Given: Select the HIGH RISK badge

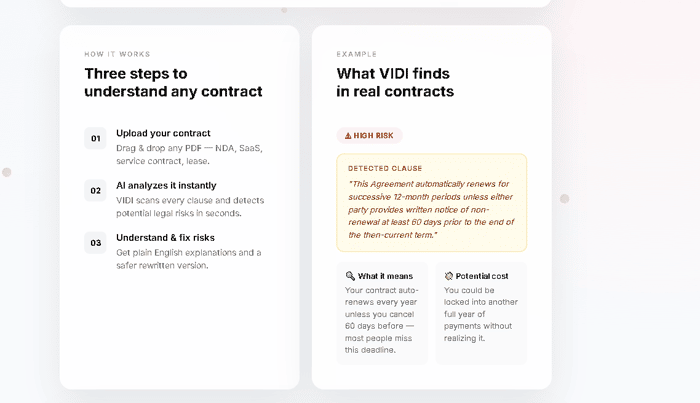Looking at the screenshot, I should pos(370,136).
